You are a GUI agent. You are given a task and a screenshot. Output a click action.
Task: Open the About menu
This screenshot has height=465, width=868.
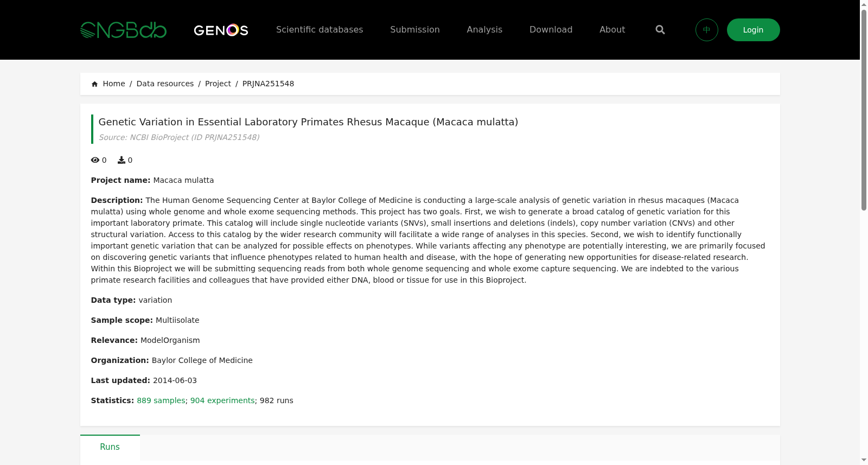pyautogui.click(x=612, y=30)
